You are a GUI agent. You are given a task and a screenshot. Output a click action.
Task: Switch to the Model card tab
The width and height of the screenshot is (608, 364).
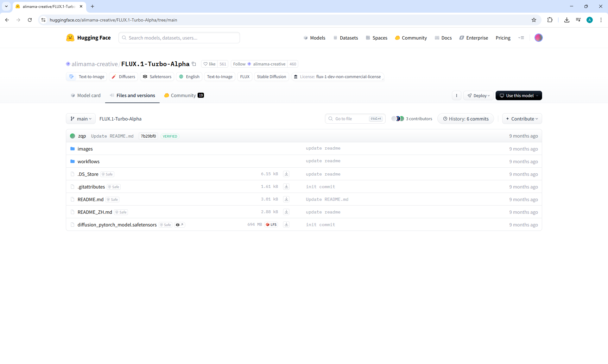(x=85, y=96)
